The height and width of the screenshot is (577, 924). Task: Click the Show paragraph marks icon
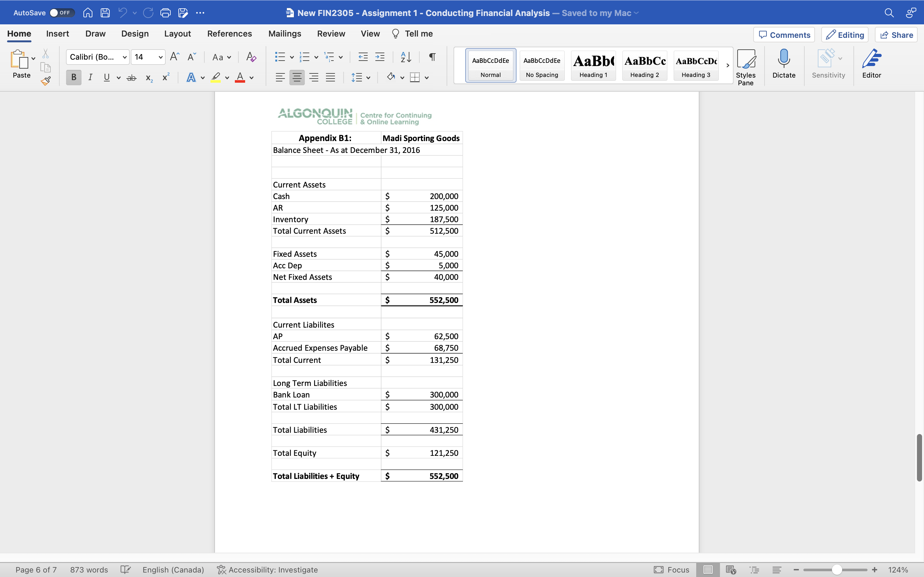click(x=432, y=57)
